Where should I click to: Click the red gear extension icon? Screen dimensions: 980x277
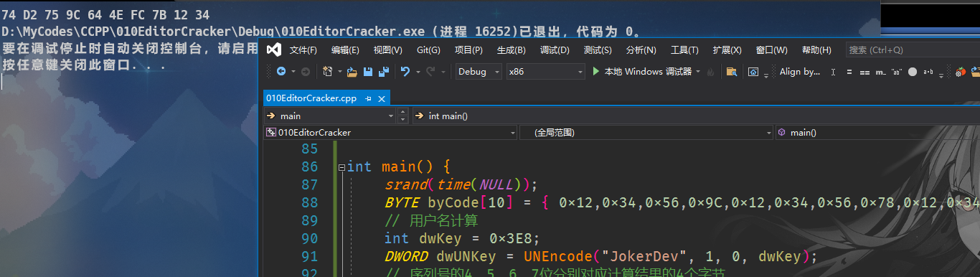[960, 72]
